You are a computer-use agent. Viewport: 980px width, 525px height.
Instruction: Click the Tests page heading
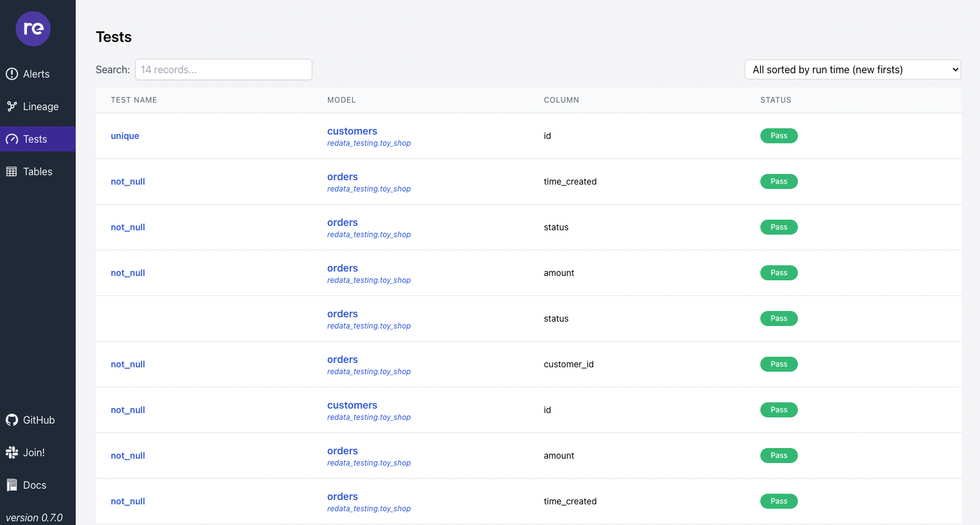click(x=114, y=37)
